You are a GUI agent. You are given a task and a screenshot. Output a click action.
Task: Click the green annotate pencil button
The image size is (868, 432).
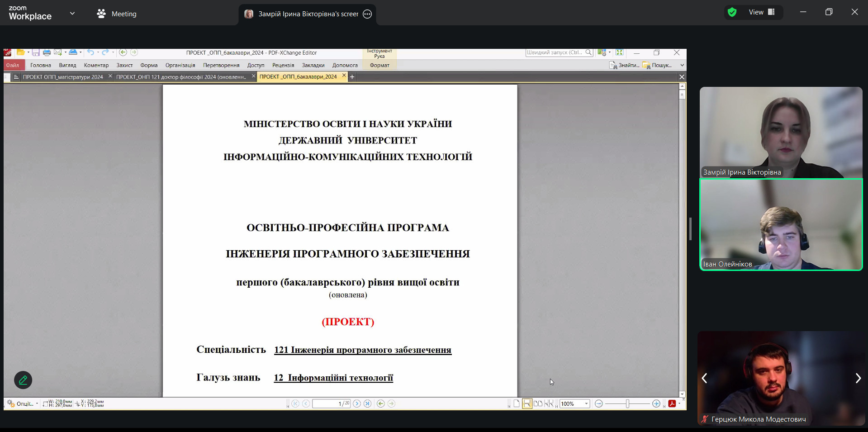click(23, 380)
